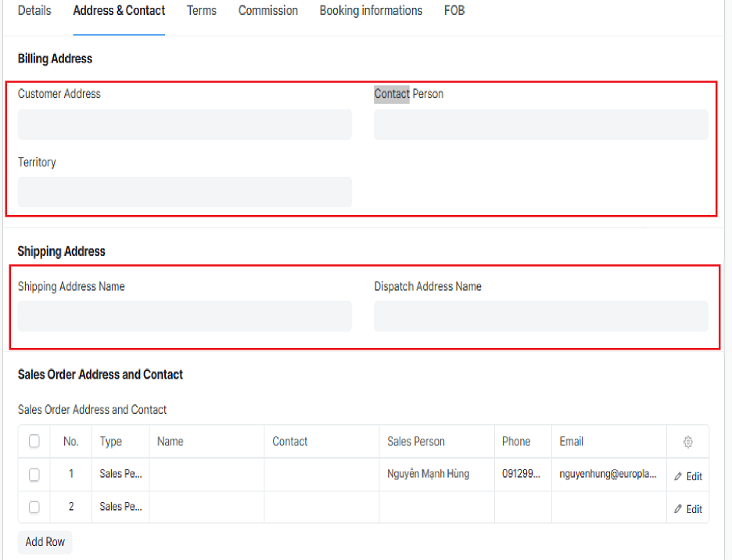This screenshot has height=560, width=732.
Task: Switch to the Details tab
Action: coord(34,11)
